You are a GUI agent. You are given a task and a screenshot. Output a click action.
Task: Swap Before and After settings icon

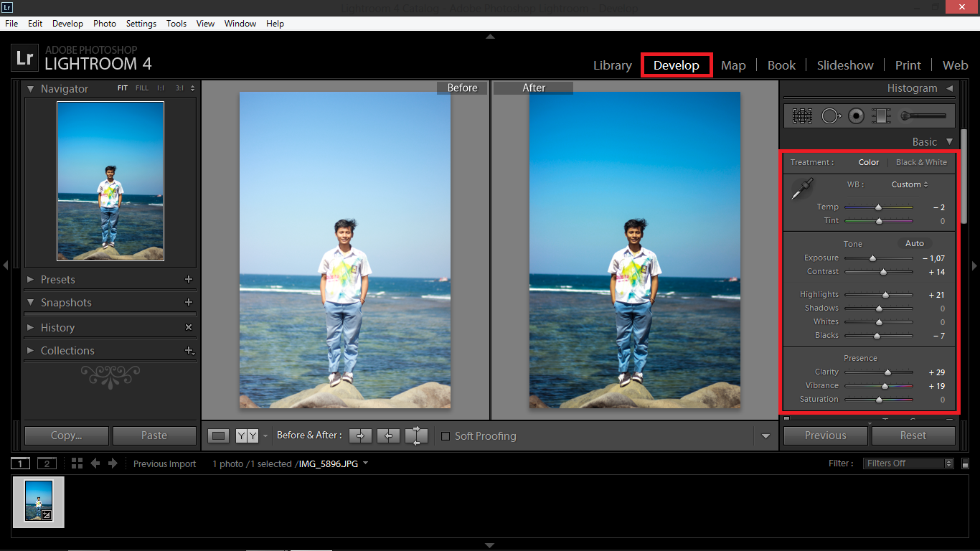[x=416, y=435]
